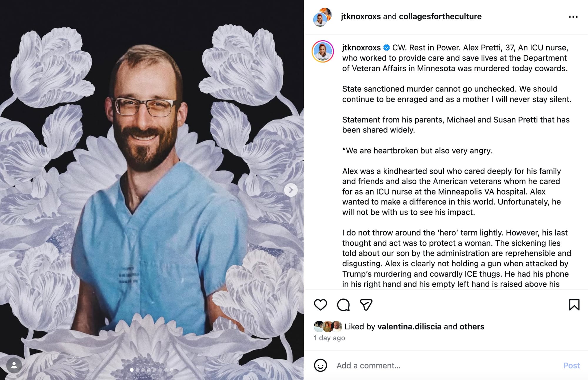Click the verified badge next to jtknoxroxs
Viewport: 588px width, 380px height.
(x=387, y=48)
